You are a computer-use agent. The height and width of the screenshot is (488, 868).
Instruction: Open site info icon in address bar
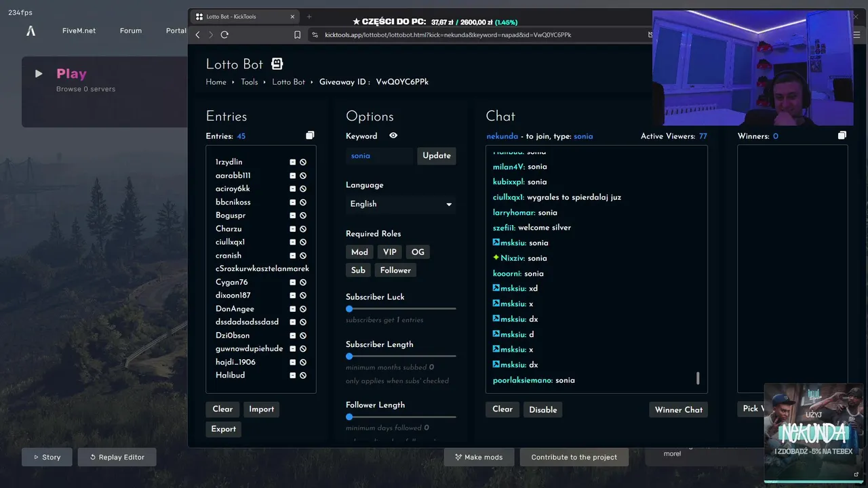point(315,35)
